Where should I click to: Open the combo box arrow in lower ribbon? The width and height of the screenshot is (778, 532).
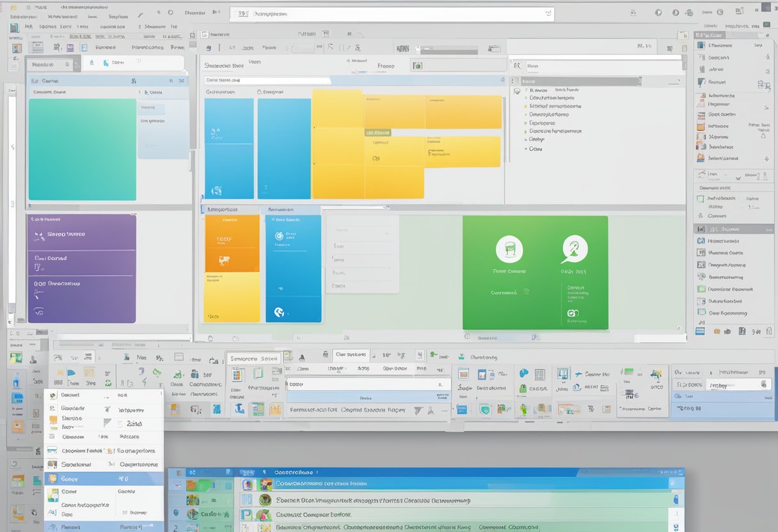point(440,384)
